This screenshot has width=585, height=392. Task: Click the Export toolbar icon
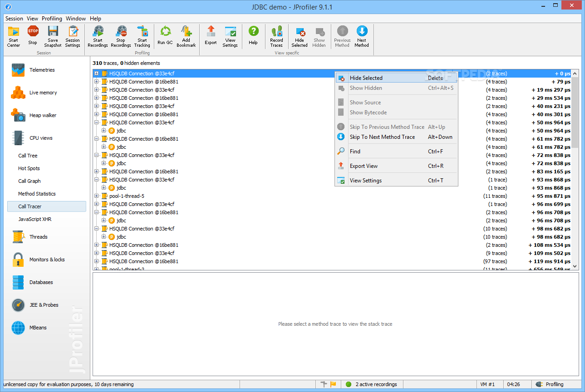pos(211,31)
